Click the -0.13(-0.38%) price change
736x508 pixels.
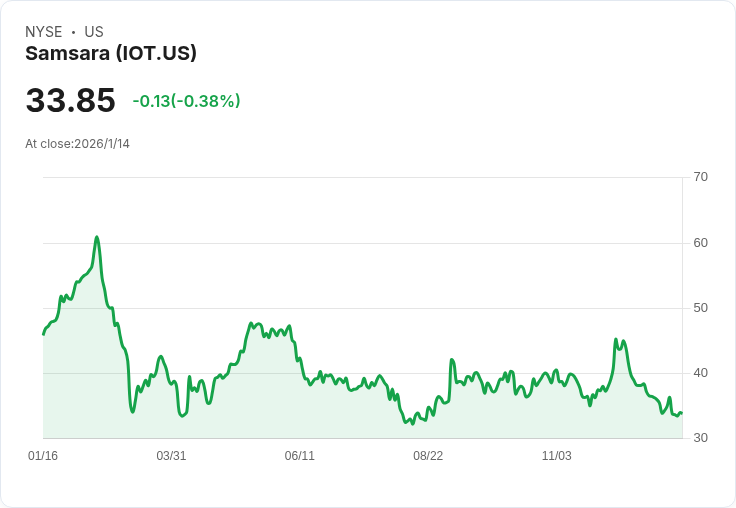click(186, 101)
